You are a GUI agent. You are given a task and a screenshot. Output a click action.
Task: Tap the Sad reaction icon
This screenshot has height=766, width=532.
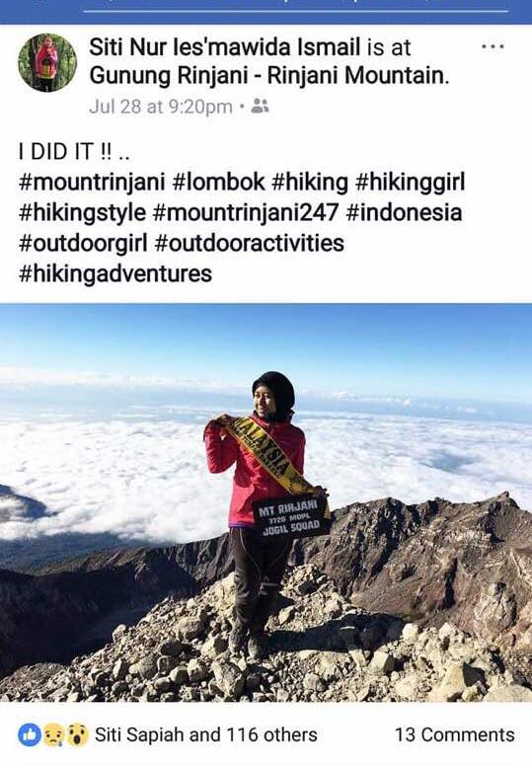coord(53,734)
